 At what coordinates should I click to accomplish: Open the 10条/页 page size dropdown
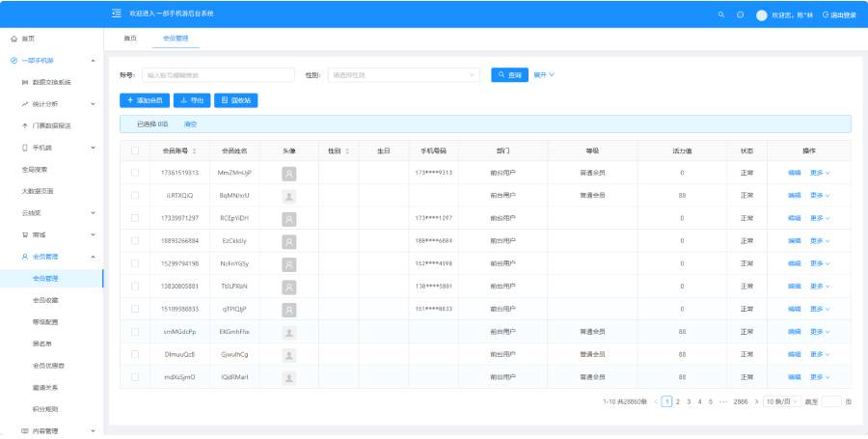coord(781,402)
